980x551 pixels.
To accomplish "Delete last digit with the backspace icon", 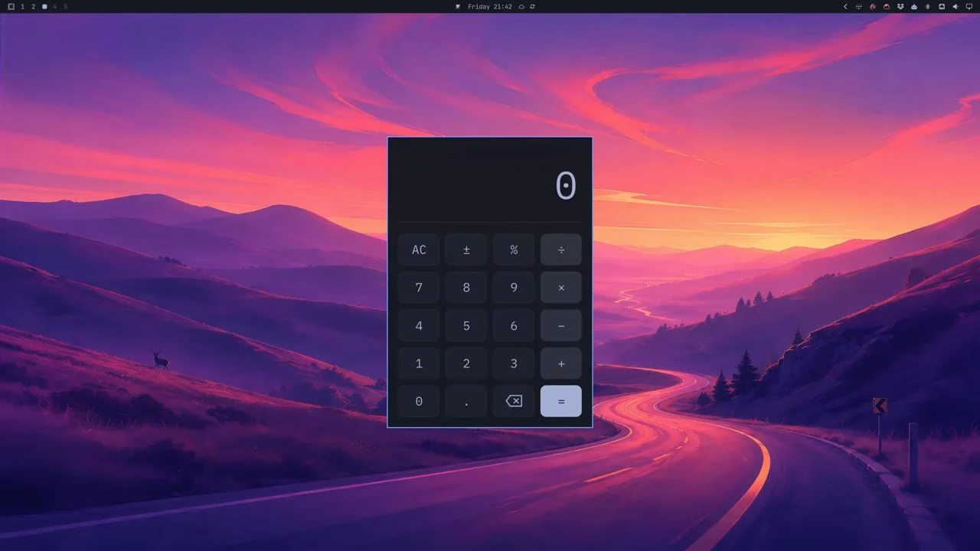I will coord(514,401).
